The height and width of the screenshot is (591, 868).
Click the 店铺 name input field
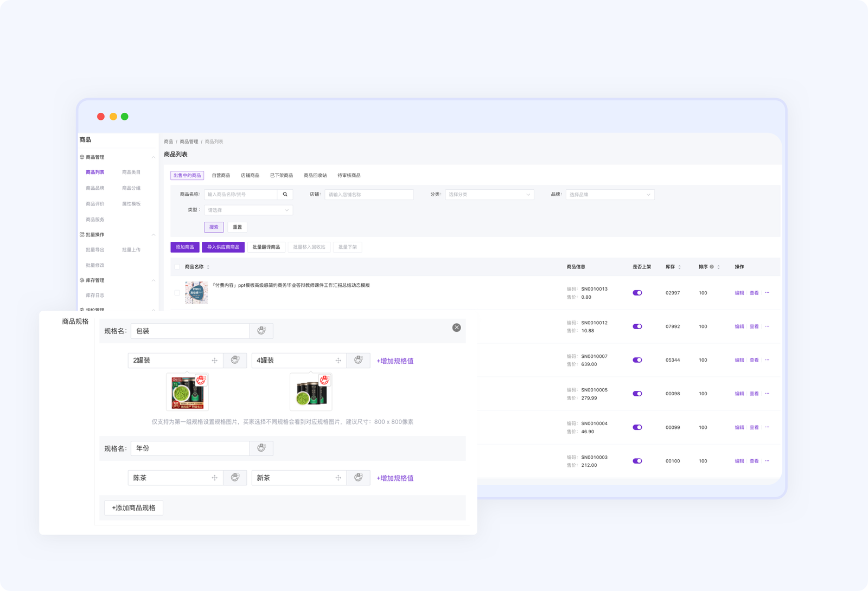[x=369, y=195]
